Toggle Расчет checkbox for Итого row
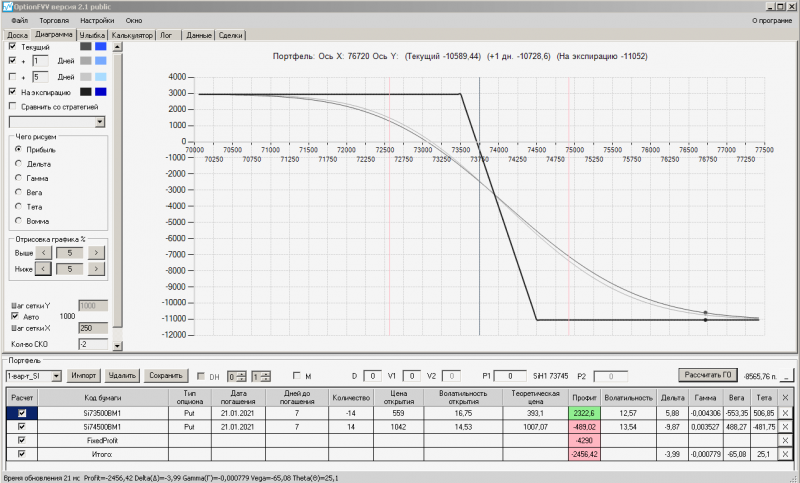The image size is (800, 483). pos(22,453)
